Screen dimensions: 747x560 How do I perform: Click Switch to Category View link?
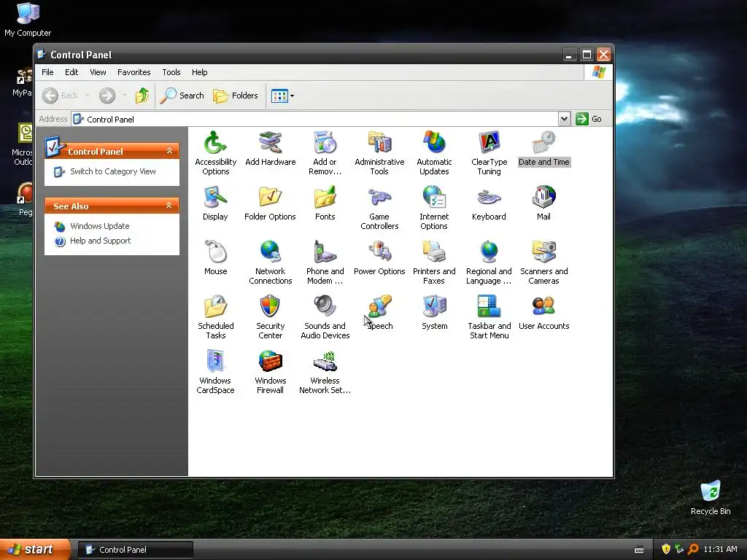click(x=113, y=171)
